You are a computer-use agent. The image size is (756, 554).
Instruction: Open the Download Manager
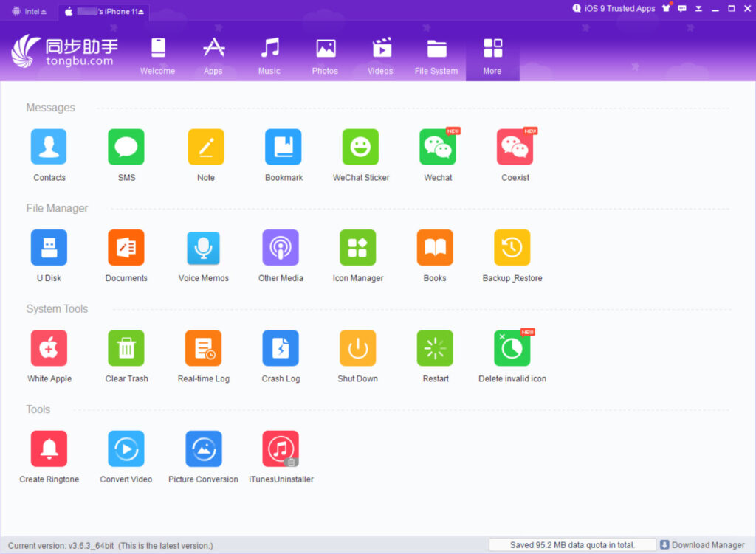coord(703,545)
